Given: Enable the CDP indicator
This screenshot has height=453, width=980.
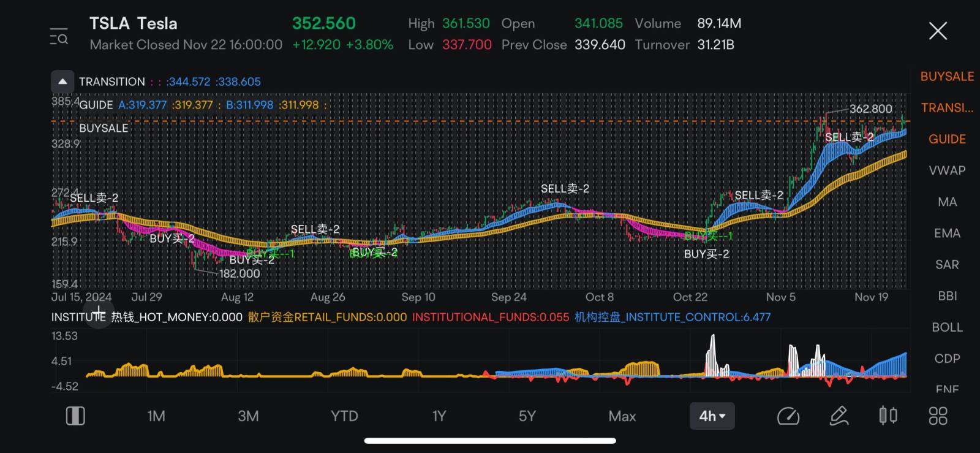Looking at the screenshot, I should click(947, 359).
